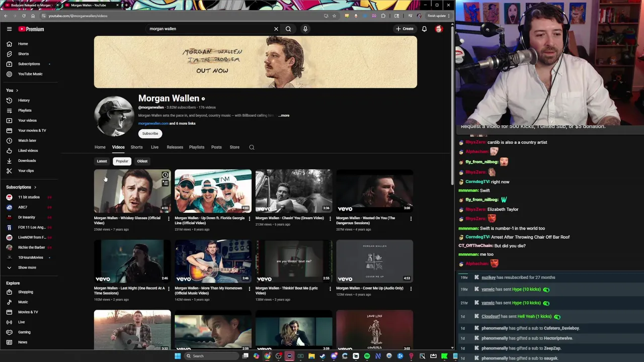Search within channel using magnifier icon
The width and height of the screenshot is (644, 362).
[252, 147]
